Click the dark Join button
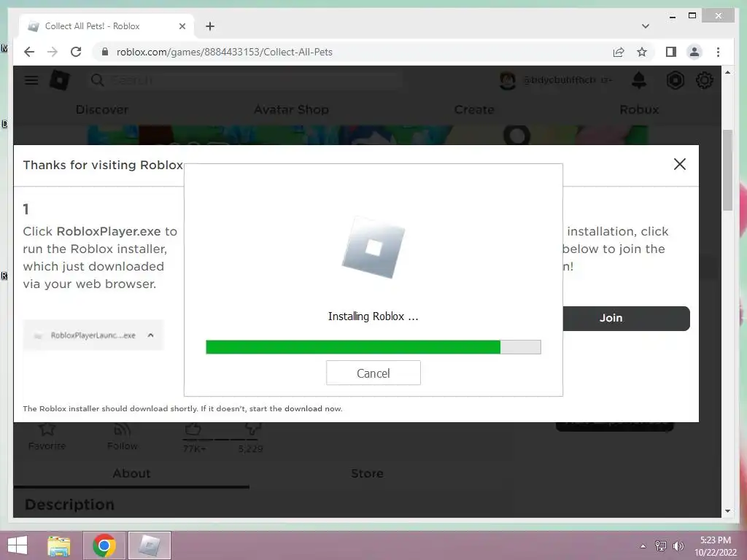Screen dimensions: 747x560 626,318
